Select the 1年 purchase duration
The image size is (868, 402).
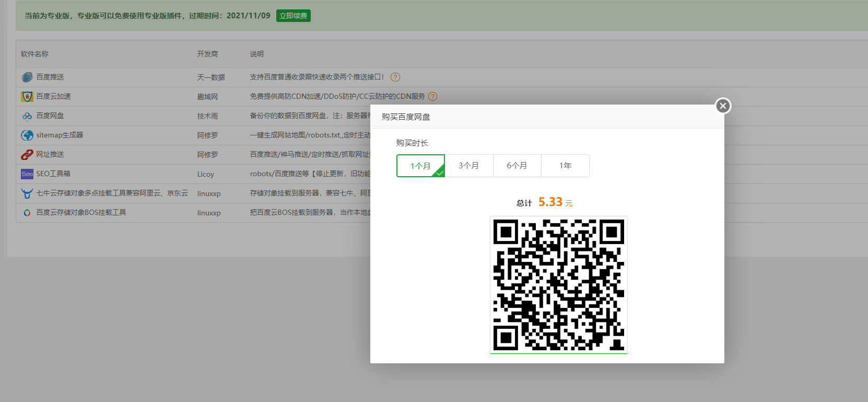pos(565,166)
